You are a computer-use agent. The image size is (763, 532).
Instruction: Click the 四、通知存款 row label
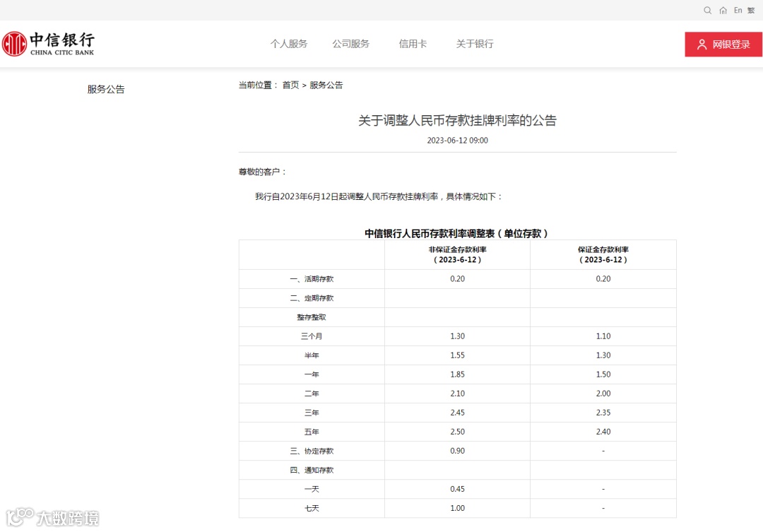(312, 471)
